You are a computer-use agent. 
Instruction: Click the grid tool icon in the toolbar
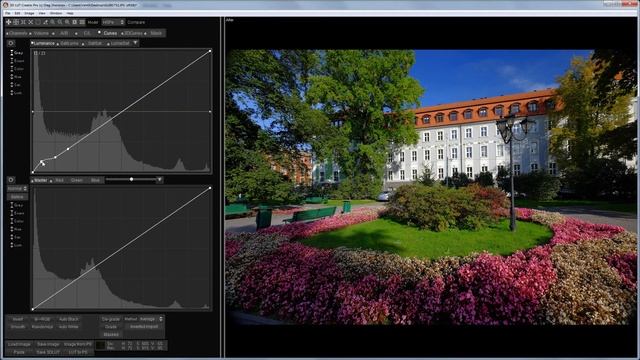(16, 22)
